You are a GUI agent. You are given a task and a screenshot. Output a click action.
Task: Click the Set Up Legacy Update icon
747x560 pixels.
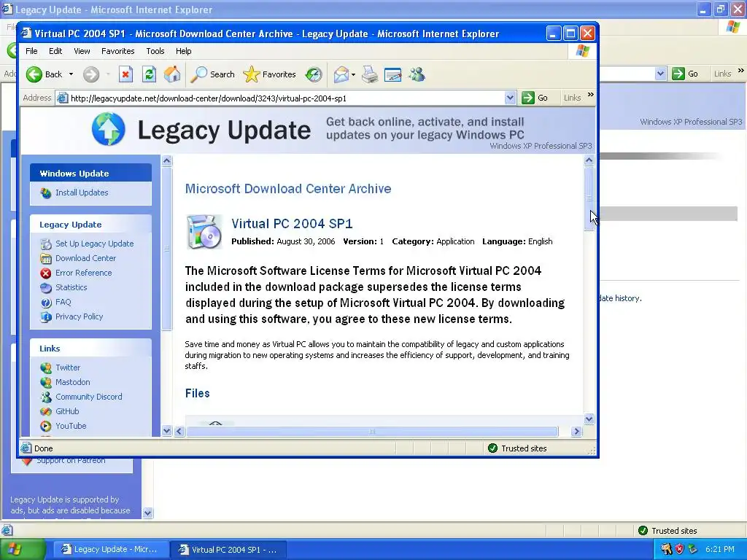(x=46, y=244)
